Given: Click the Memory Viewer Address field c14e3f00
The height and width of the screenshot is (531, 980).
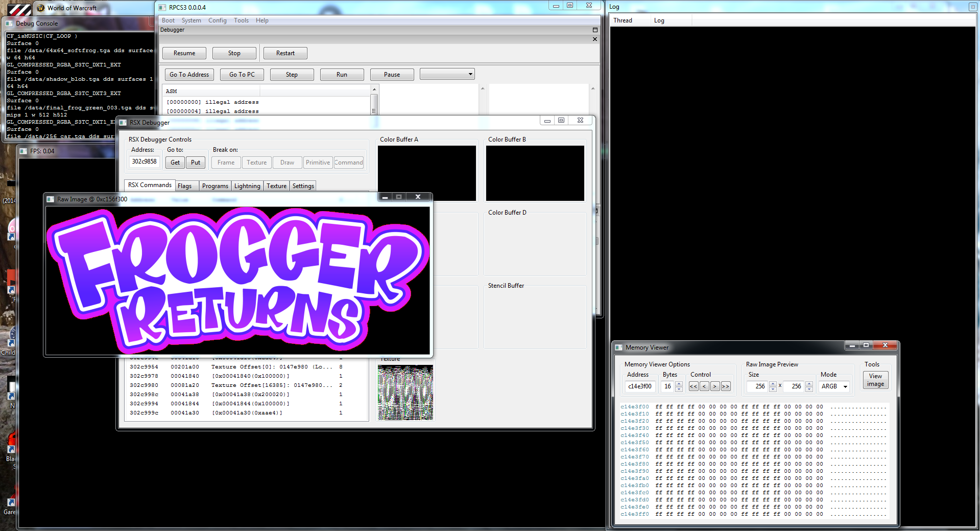Looking at the screenshot, I should coord(640,386).
